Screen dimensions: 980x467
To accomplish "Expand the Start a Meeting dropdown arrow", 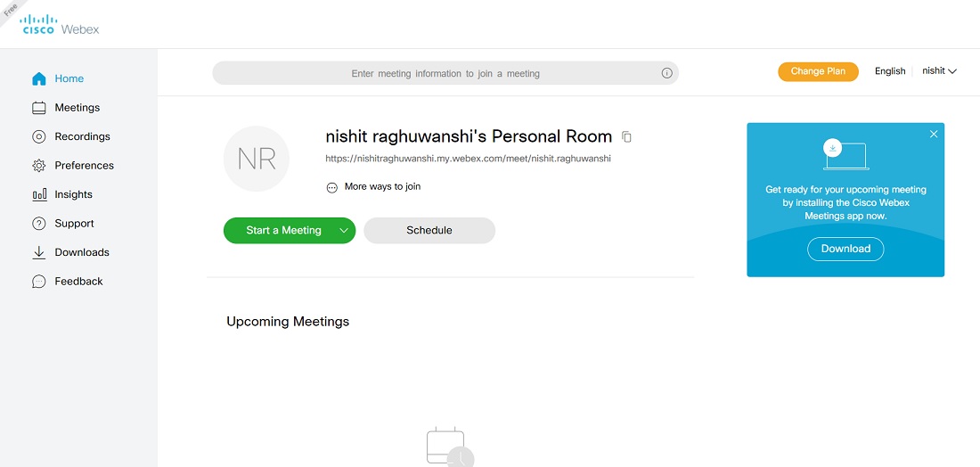I will click(x=344, y=231).
